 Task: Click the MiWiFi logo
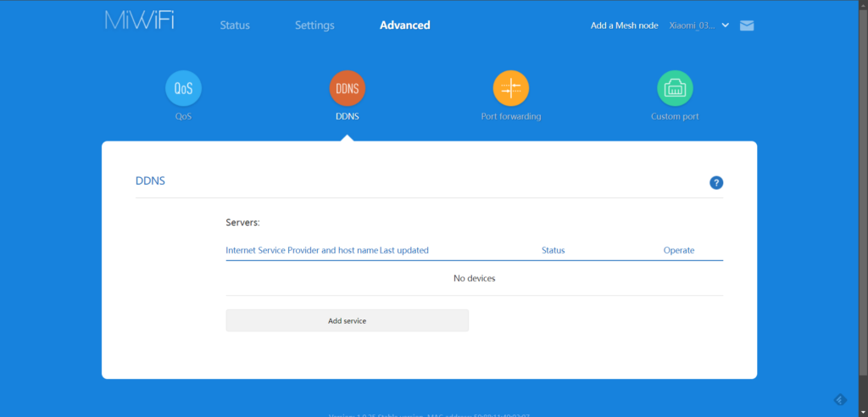click(140, 21)
